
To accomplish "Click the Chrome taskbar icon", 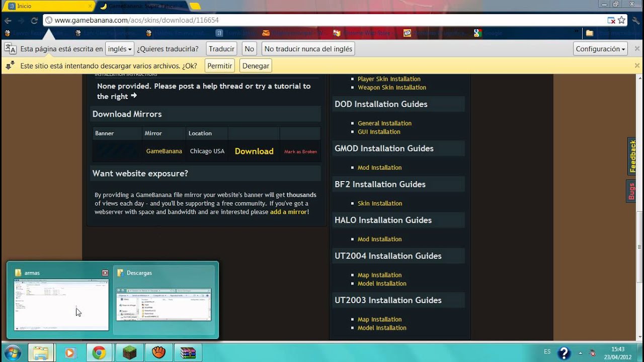I will [99, 352].
